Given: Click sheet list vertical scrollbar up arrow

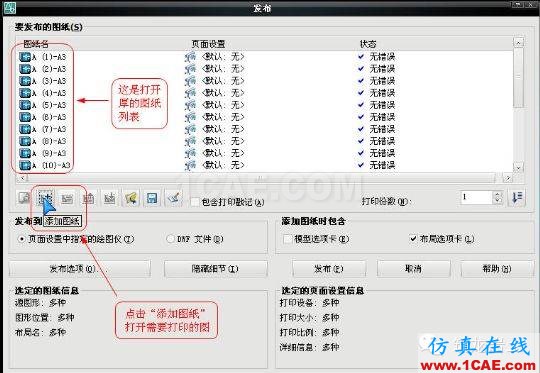Looking at the screenshot, I should 518,43.
